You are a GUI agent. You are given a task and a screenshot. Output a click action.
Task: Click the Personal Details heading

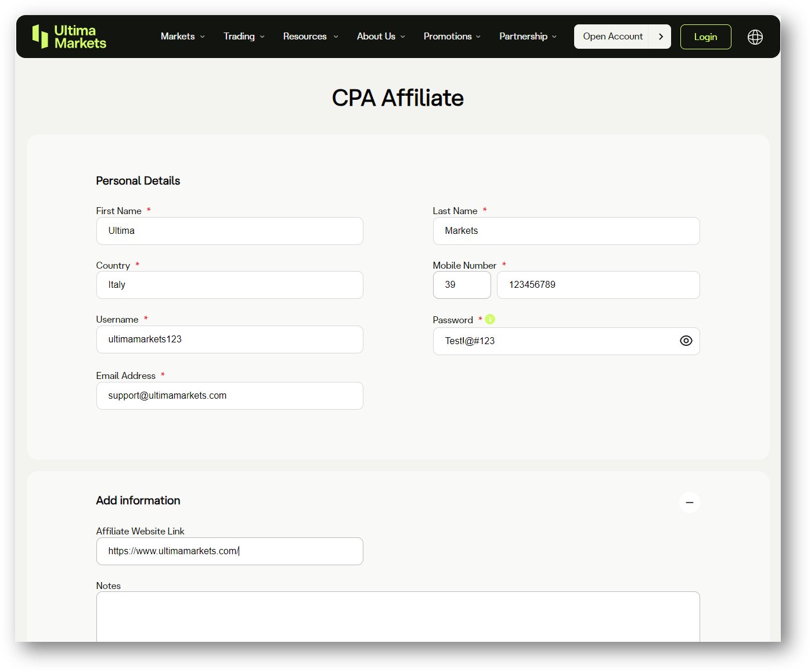point(138,180)
